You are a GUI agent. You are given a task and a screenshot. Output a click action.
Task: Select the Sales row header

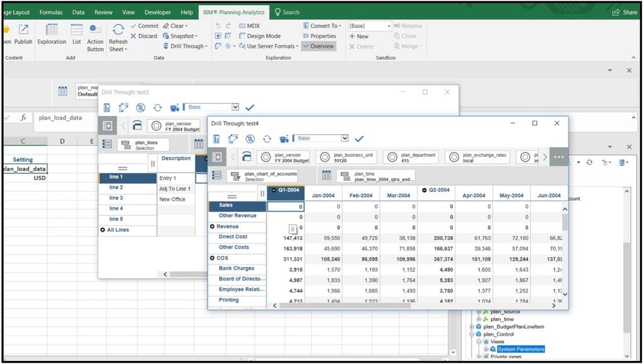click(237, 205)
